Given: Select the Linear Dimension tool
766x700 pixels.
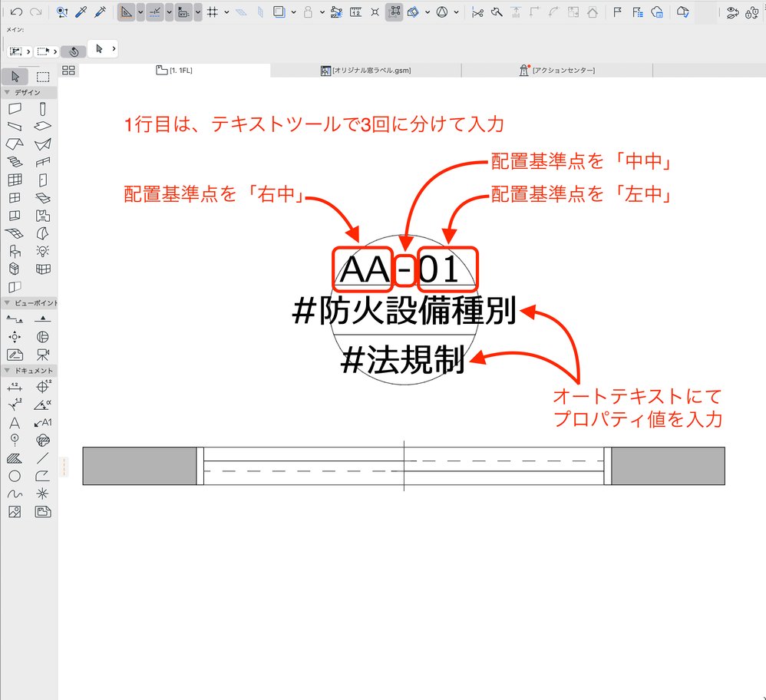Looking at the screenshot, I should [x=15, y=387].
